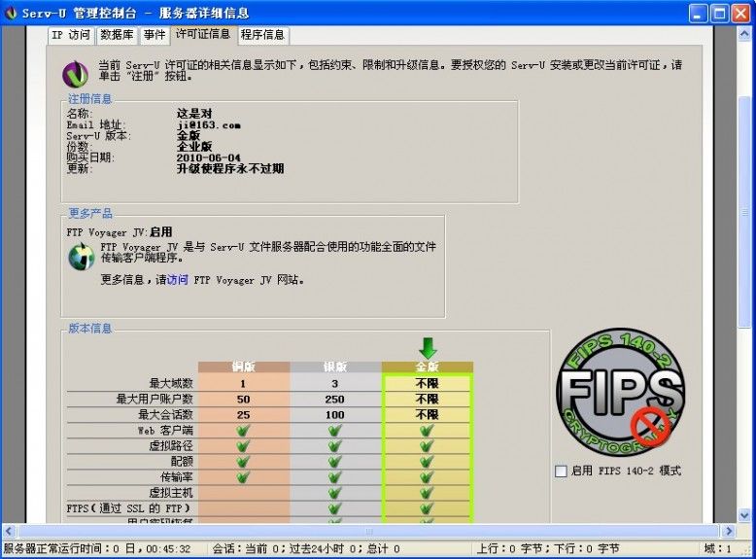This screenshot has height=559, width=756.
Task: Click 银版 checkmark for 虚拟路径
Action: [335, 445]
